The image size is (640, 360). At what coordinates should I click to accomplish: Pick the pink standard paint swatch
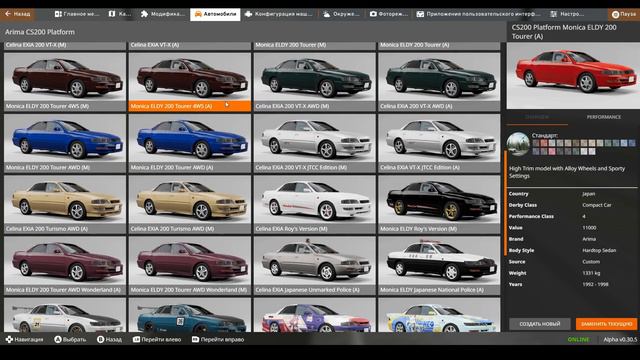pyautogui.click(x=552, y=151)
